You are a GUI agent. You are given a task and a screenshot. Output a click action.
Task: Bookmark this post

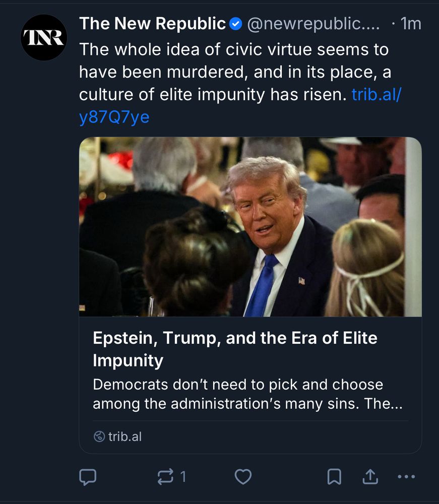click(x=334, y=476)
